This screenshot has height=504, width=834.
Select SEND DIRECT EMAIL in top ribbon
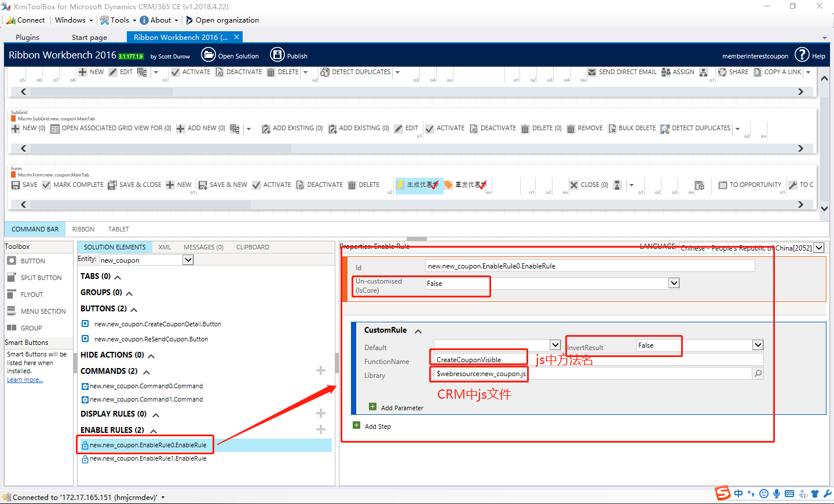click(622, 72)
